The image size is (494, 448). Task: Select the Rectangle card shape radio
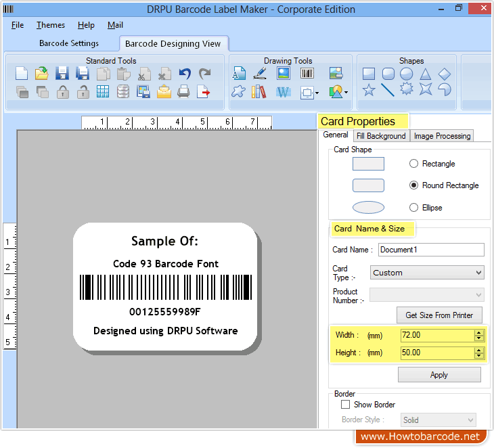(413, 164)
